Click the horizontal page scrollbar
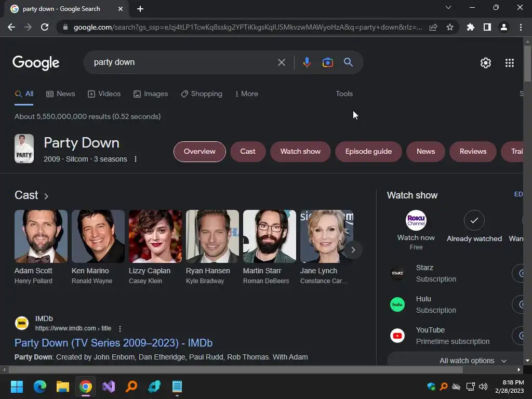The height and width of the screenshot is (399, 532). click(x=235, y=369)
